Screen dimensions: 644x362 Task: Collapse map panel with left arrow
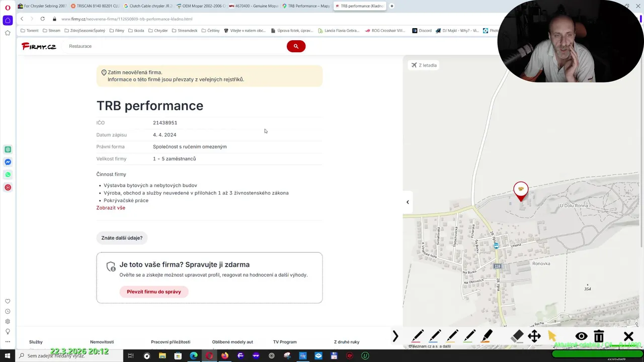(x=408, y=202)
